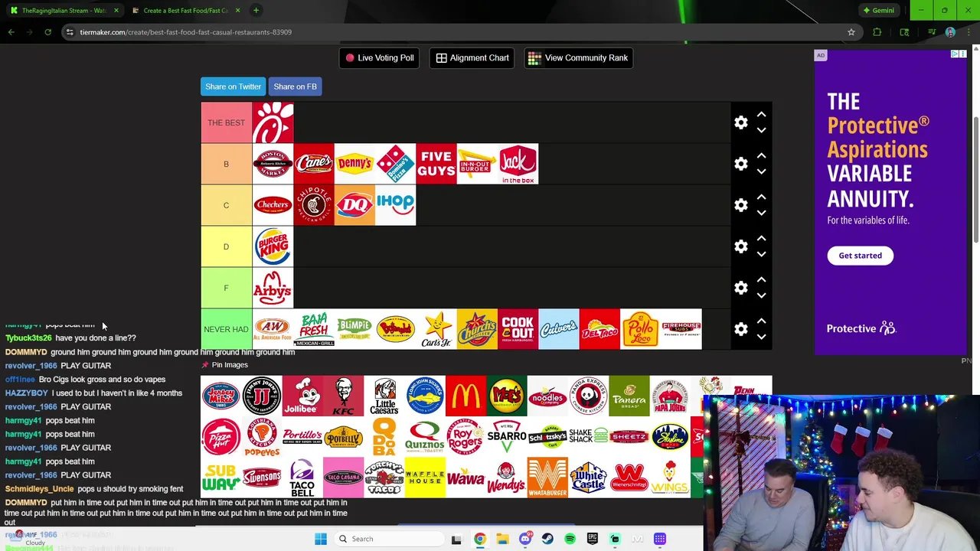Open settings gear for NEVER HAD row
This screenshot has height=551, width=980.
740,329
